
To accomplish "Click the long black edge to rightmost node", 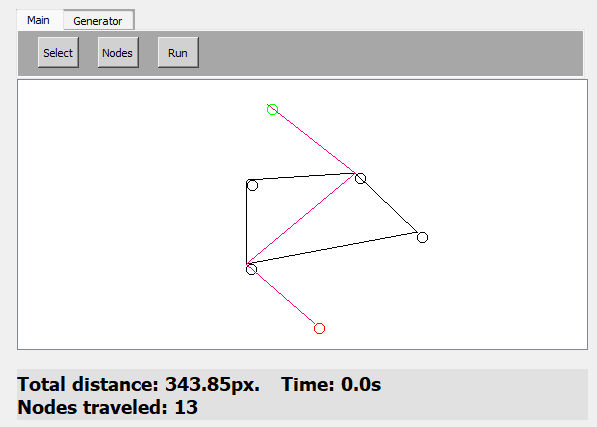I will 332,248.
